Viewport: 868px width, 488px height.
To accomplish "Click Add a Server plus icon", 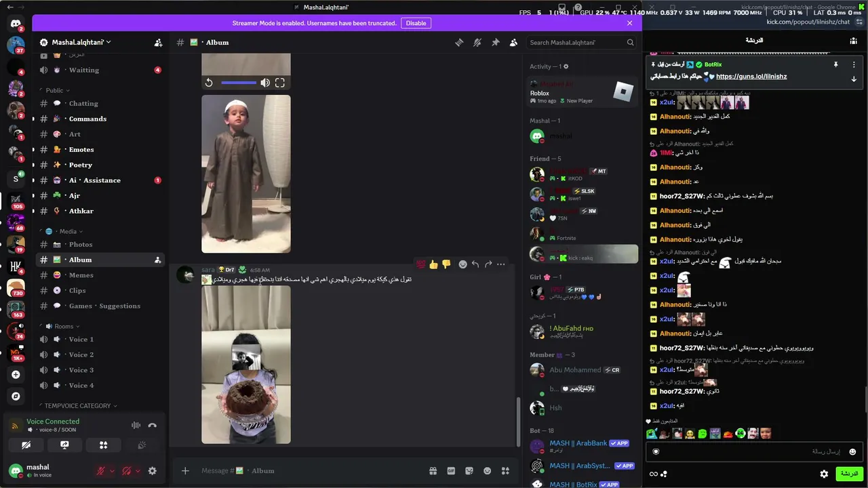I will pyautogui.click(x=16, y=374).
